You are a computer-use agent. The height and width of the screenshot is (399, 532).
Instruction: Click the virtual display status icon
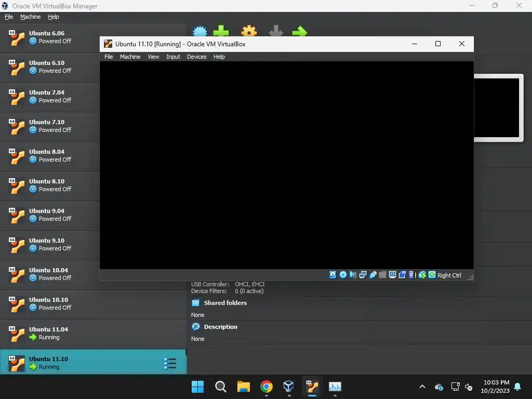(x=392, y=275)
